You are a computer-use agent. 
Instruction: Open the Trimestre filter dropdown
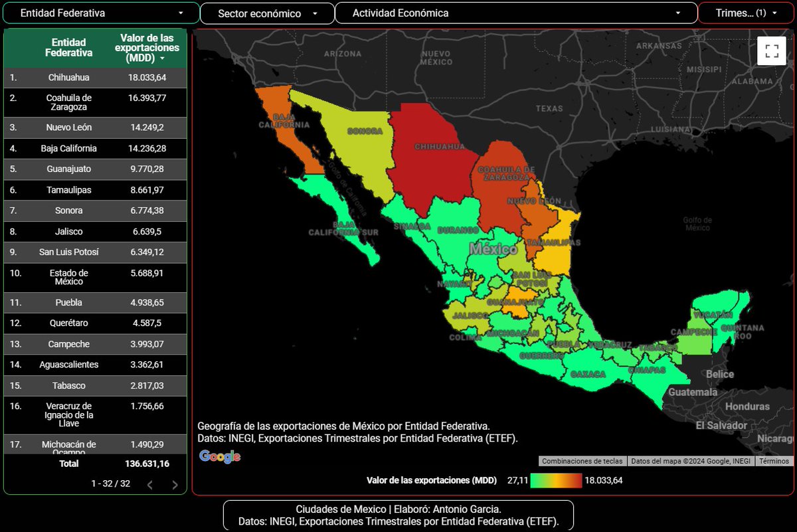click(x=746, y=13)
